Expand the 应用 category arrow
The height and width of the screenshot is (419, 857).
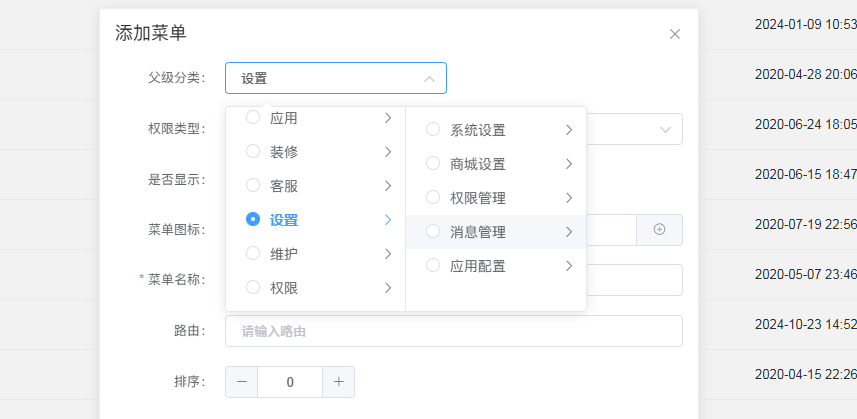tap(387, 118)
